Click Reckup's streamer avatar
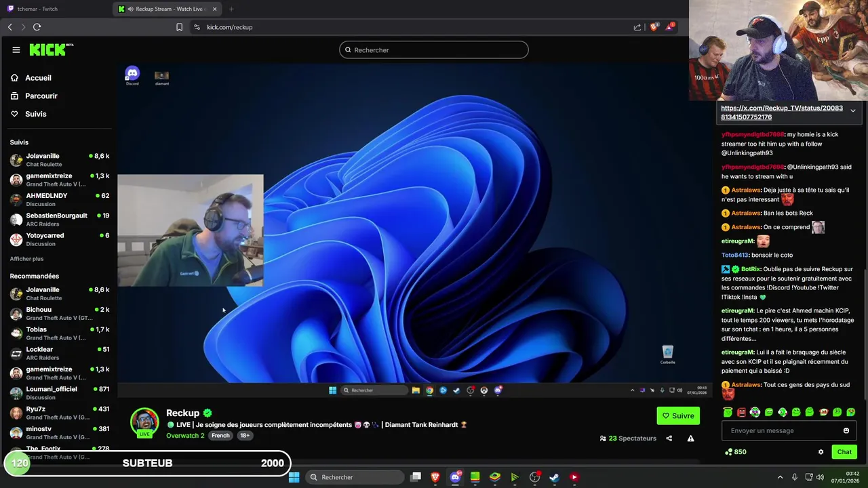The height and width of the screenshot is (488, 868). coord(144,422)
